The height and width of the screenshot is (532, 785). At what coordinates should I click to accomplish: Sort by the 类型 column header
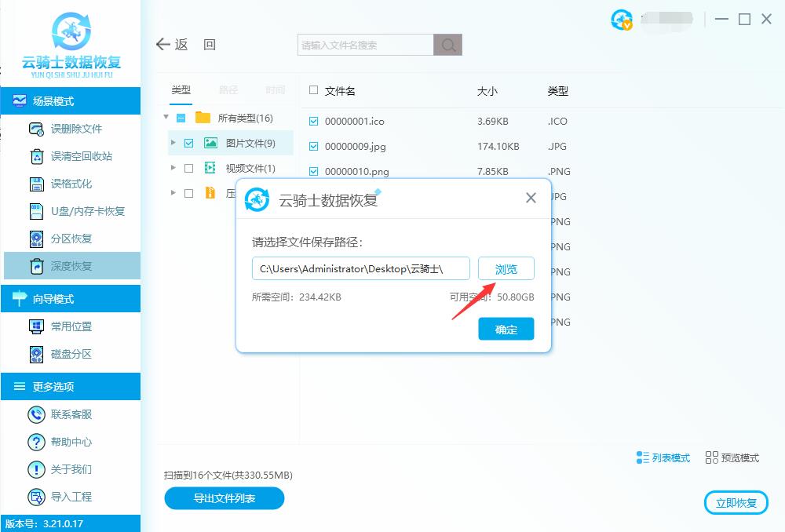point(557,91)
